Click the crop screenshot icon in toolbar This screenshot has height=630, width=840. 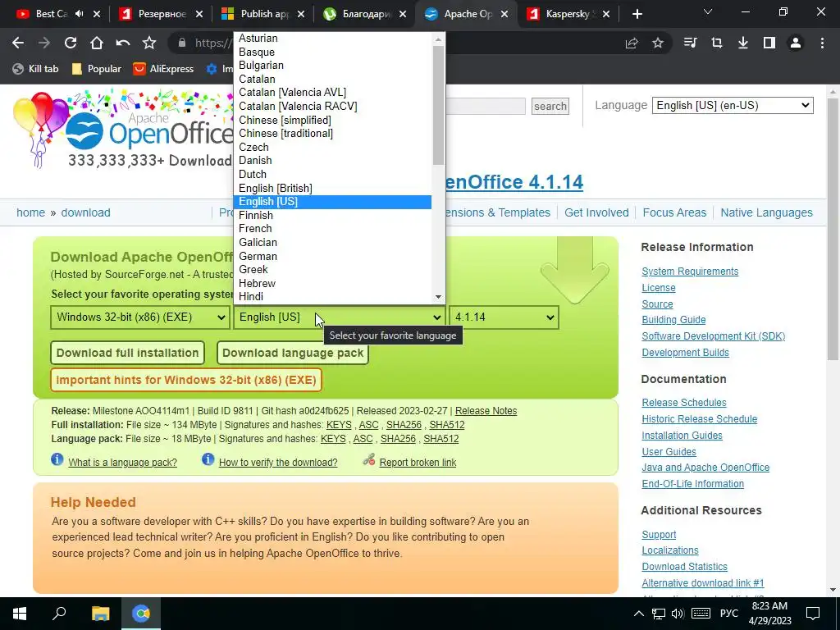point(717,43)
